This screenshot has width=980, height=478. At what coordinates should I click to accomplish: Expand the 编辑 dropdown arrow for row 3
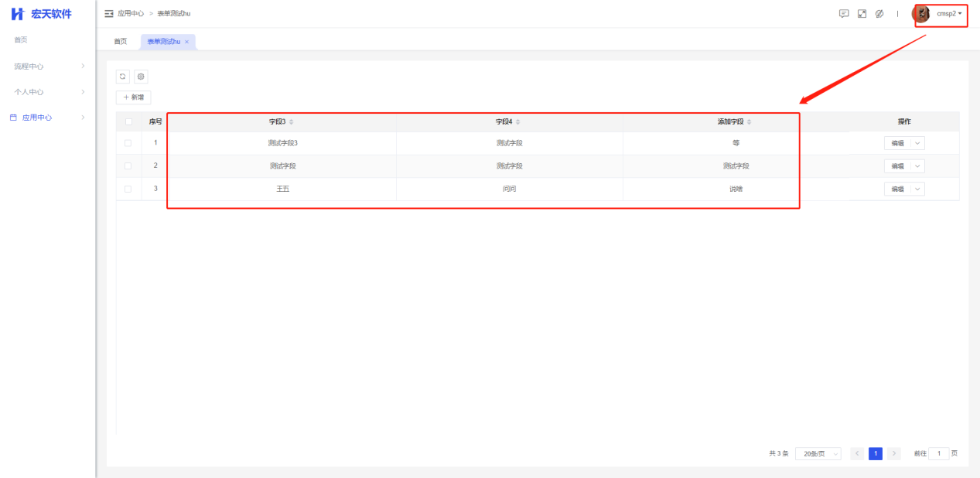pyautogui.click(x=917, y=189)
